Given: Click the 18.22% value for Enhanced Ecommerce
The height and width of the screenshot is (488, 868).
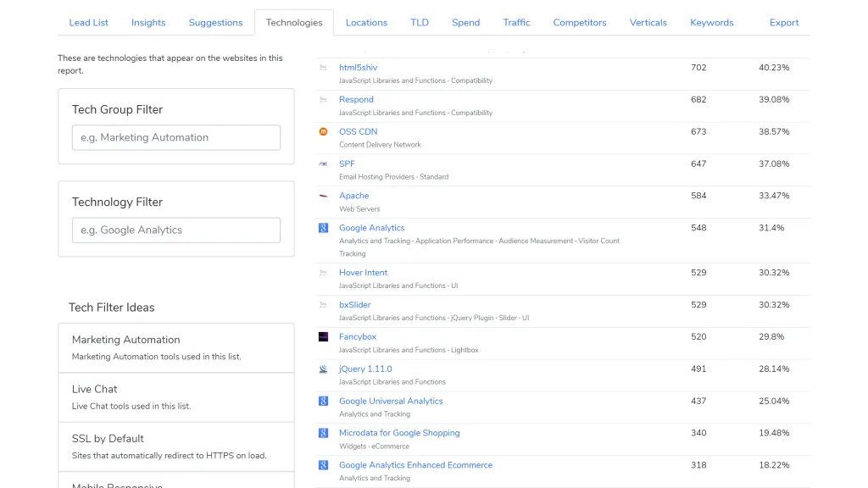Looking at the screenshot, I should (x=774, y=465).
